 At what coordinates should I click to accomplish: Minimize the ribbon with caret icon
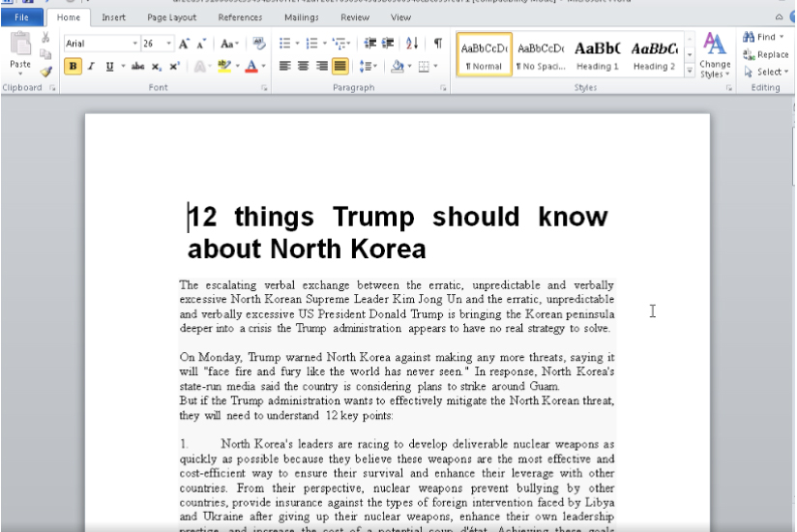coord(779,17)
